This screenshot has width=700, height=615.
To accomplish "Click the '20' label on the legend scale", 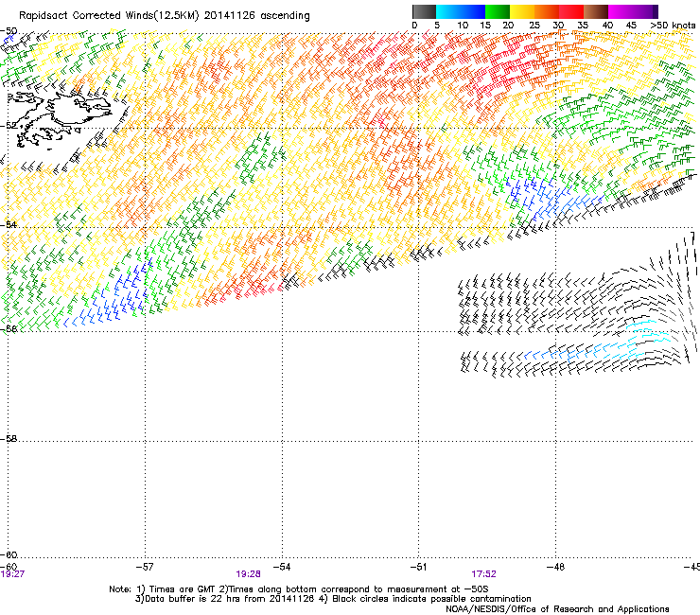I will [x=509, y=26].
